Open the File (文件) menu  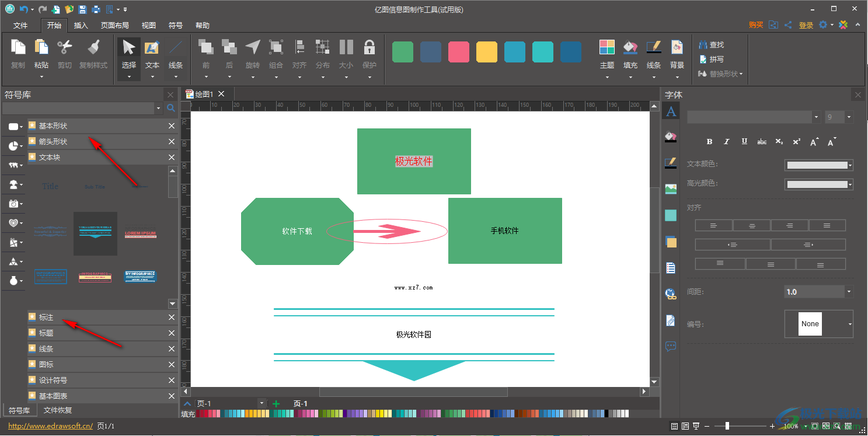pos(20,26)
